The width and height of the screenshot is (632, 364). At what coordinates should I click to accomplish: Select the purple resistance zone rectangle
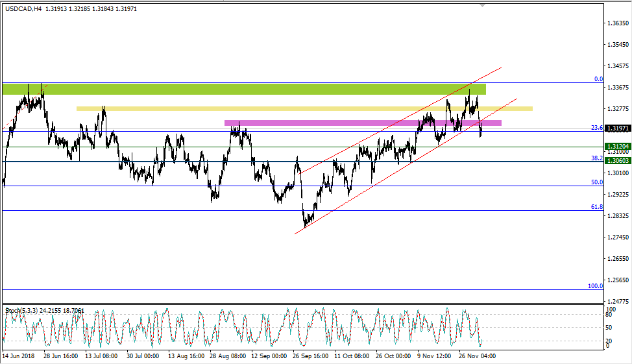[x=363, y=123]
